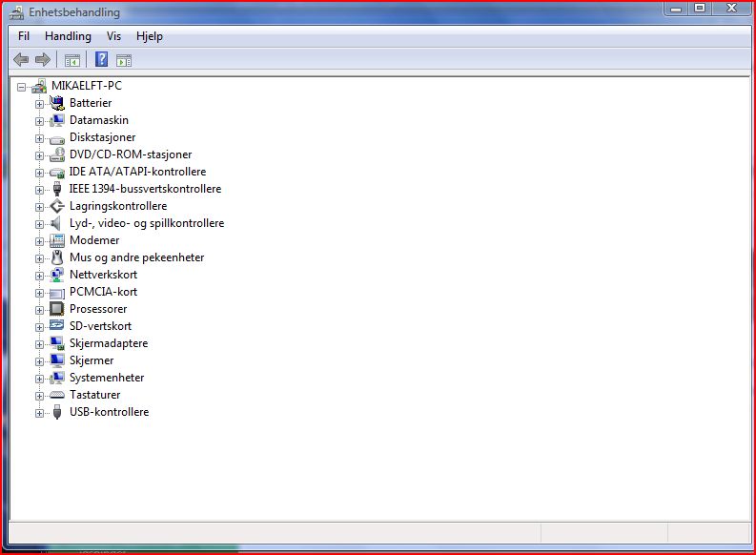Click the Skjermadaptere display adapter icon

[57, 343]
